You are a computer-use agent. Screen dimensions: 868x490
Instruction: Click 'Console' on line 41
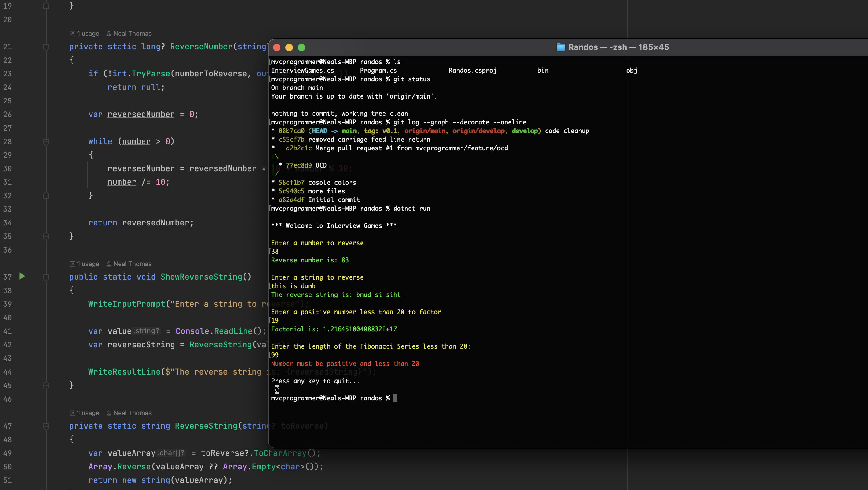coord(192,331)
